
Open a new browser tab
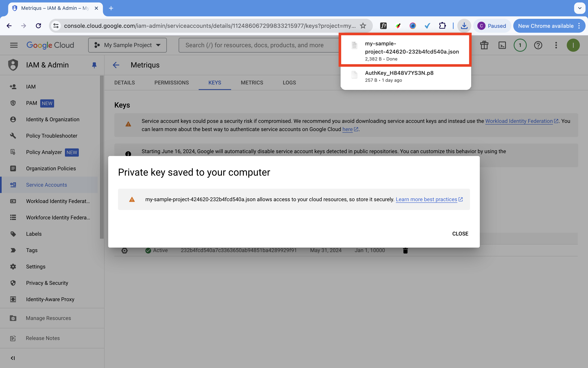pyautogui.click(x=111, y=8)
